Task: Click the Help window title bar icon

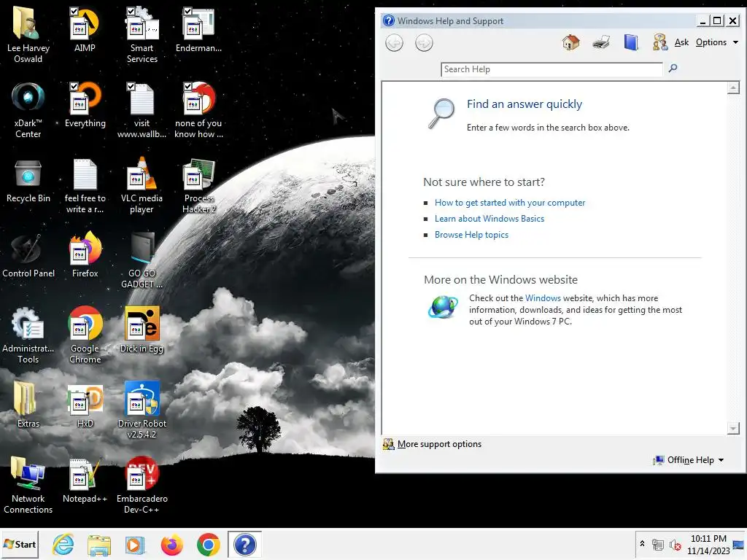Action: tap(389, 20)
